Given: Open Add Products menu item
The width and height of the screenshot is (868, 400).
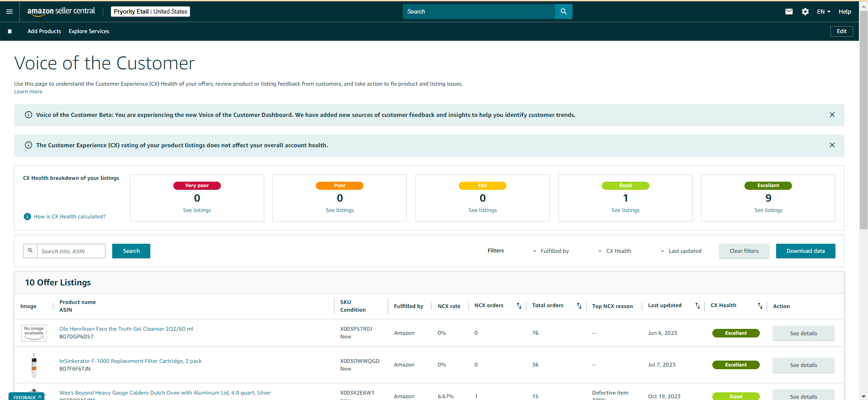Looking at the screenshot, I should pos(44,31).
